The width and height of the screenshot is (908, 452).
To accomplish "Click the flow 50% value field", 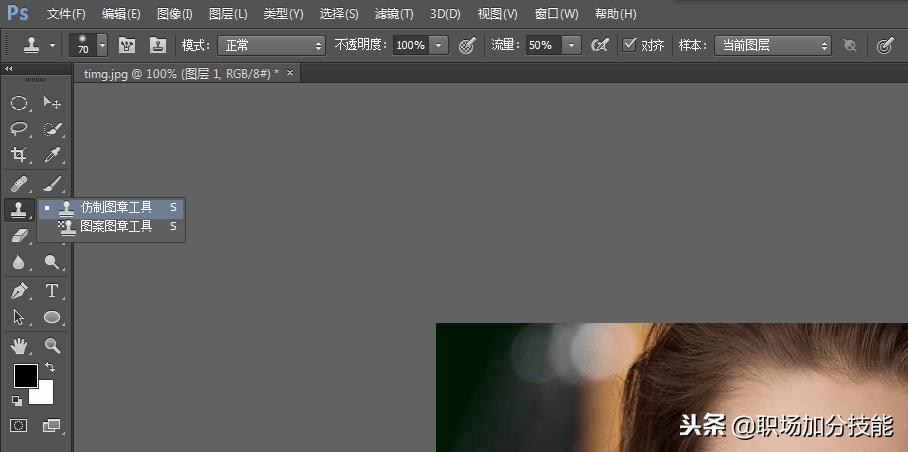I will coord(544,45).
